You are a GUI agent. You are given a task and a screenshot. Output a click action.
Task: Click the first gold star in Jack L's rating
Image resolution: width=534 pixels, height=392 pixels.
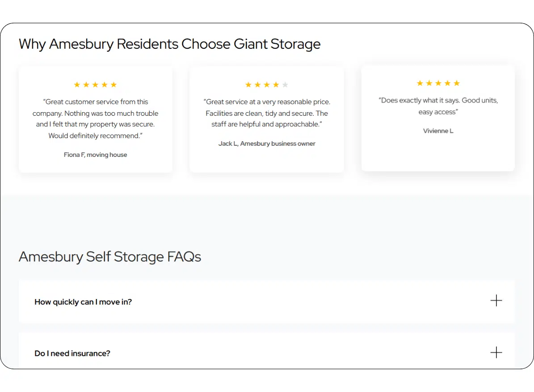click(x=248, y=85)
